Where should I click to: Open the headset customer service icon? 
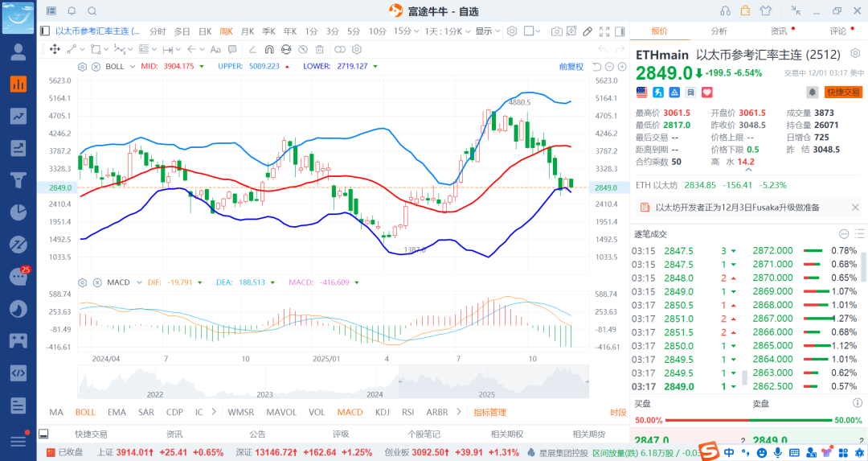[x=725, y=10]
